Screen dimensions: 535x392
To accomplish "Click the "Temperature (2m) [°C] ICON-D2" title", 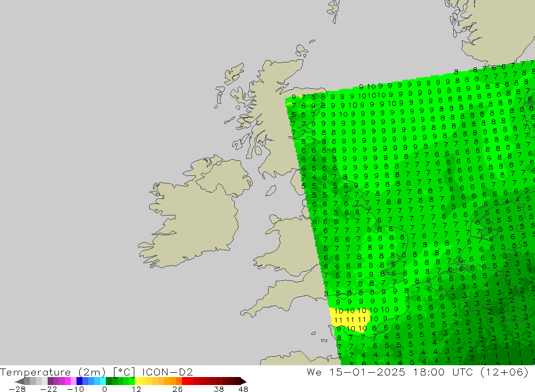I will pos(96,372).
